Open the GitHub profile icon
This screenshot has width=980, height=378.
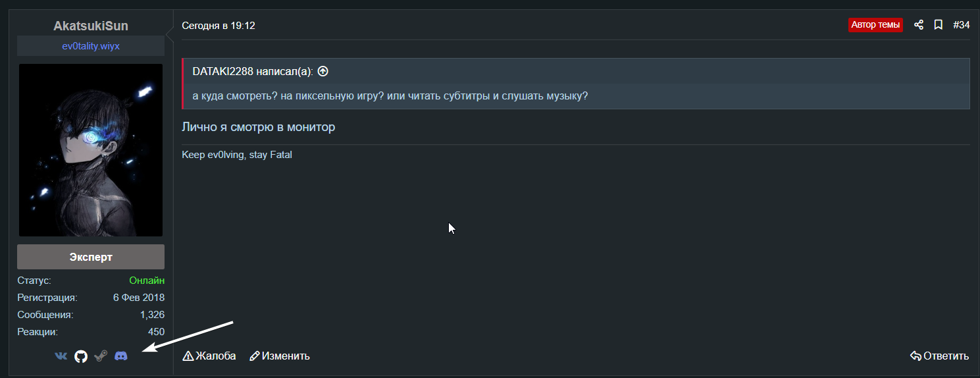(81, 356)
